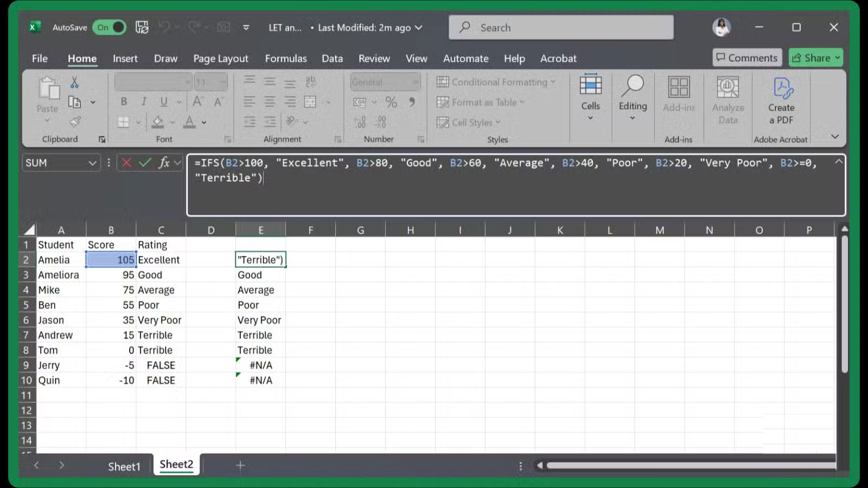The width and height of the screenshot is (868, 488).
Task: Open the Data ribbon tab
Action: pyautogui.click(x=332, y=58)
